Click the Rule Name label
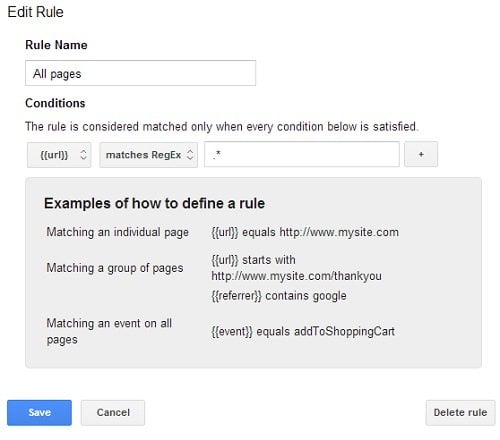The width and height of the screenshot is (500, 440). [x=56, y=45]
